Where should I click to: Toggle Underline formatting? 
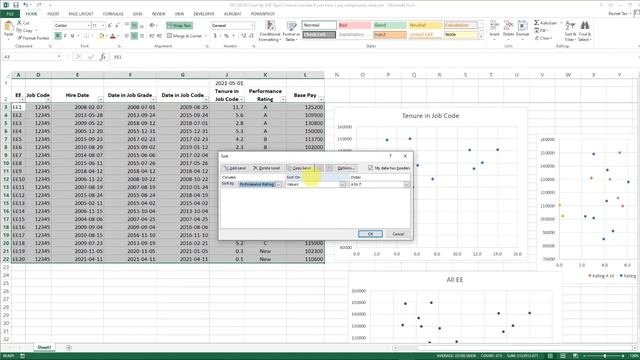pyautogui.click(x=73, y=36)
